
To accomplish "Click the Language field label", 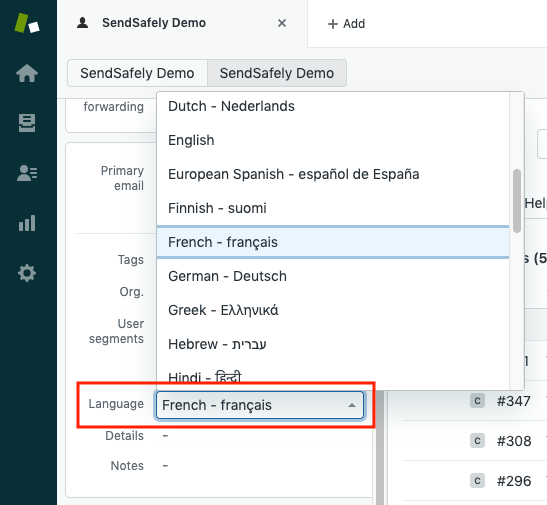I will click(x=116, y=404).
